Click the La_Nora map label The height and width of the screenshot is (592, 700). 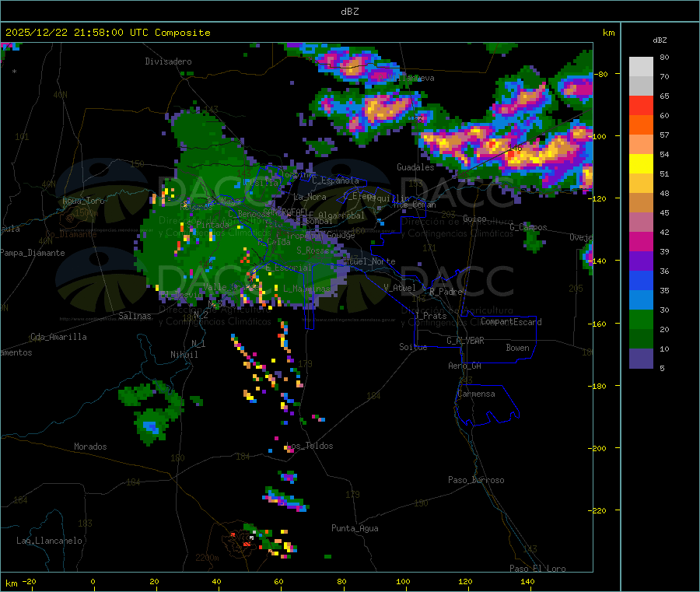(310, 197)
